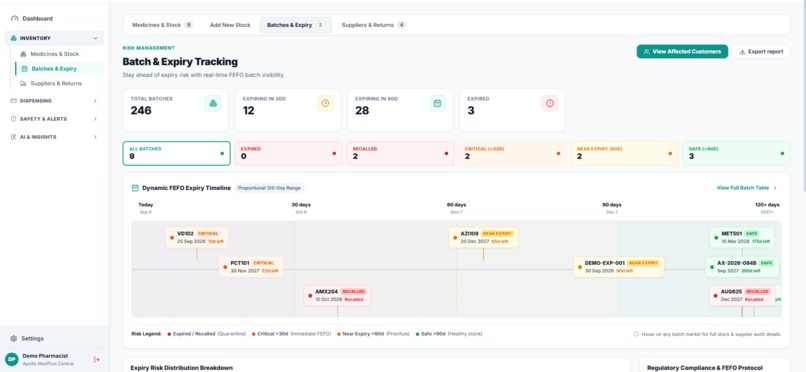Click the Expiring in 30D clock icon
The image size is (806, 372).
tap(325, 103)
